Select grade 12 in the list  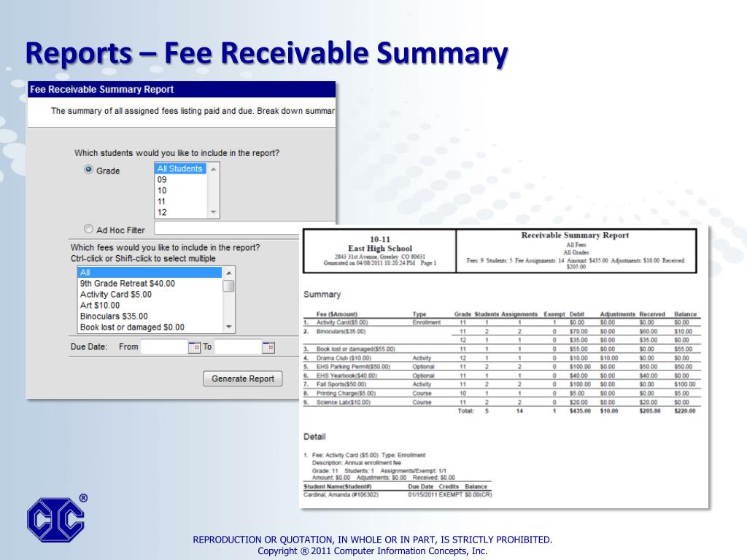point(180,212)
